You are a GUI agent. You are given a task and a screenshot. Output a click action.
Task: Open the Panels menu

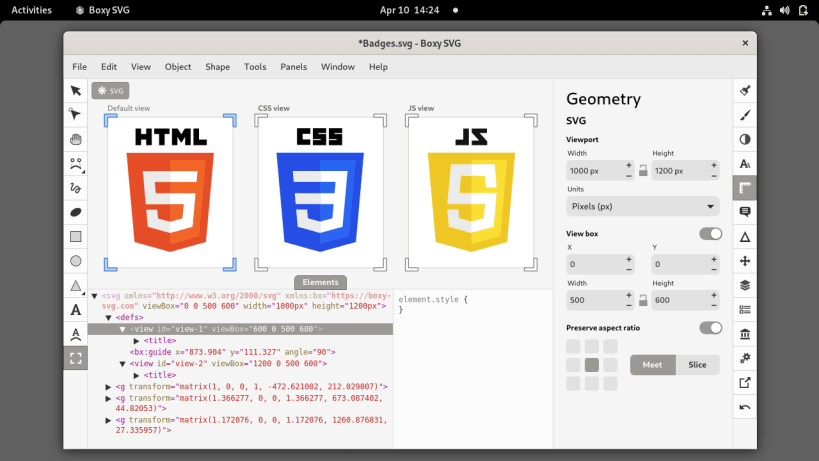point(293,67)
